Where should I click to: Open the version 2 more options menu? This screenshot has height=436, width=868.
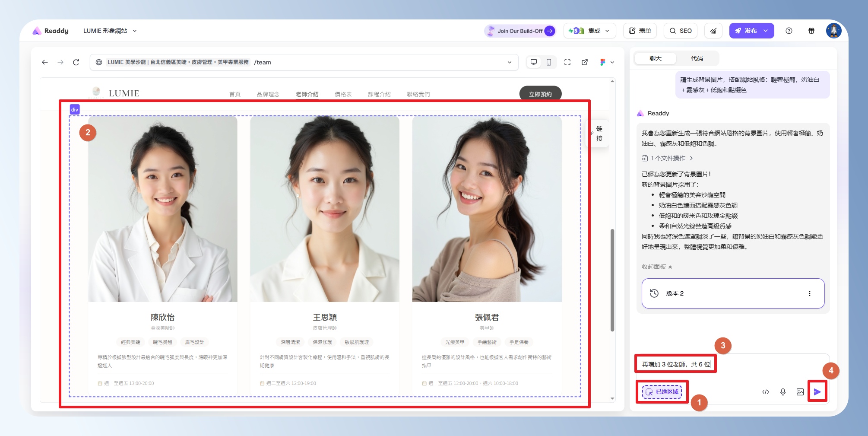(x=810, y=293)
